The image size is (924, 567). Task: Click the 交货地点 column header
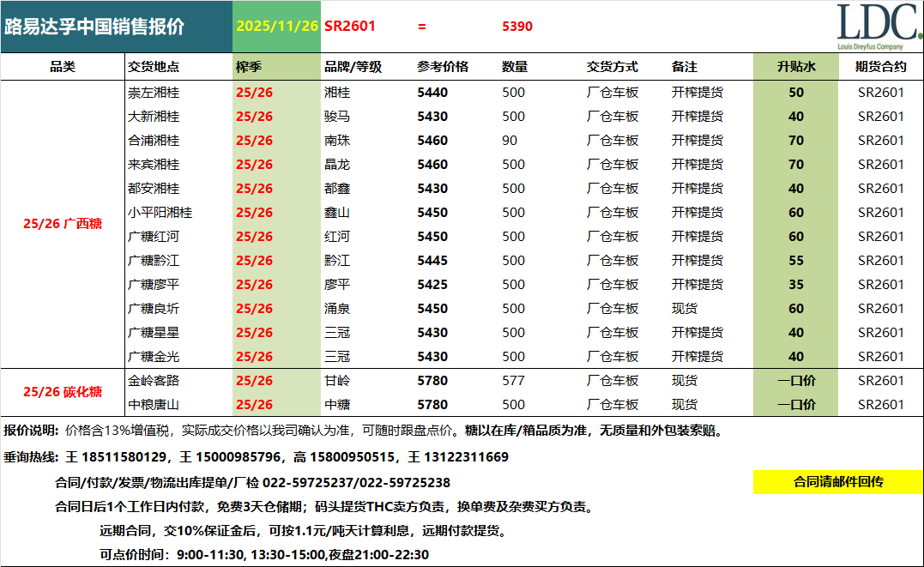tap(154, 67)
